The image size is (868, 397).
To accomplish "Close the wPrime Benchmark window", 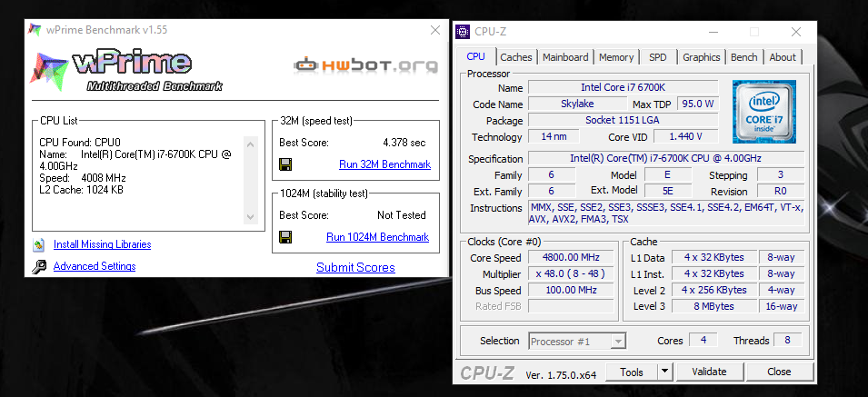I will tap(435, 30).
